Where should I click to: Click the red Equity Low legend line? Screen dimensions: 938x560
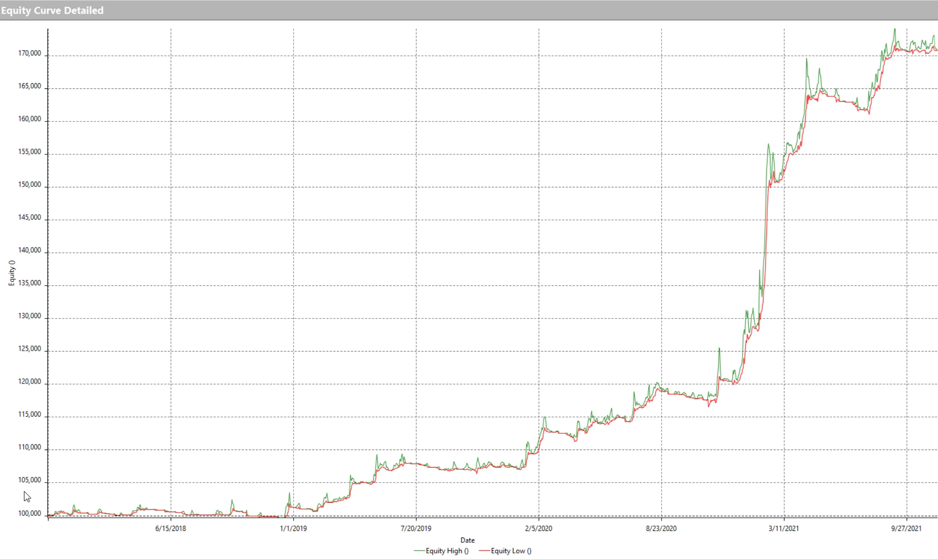click(484, 551)
